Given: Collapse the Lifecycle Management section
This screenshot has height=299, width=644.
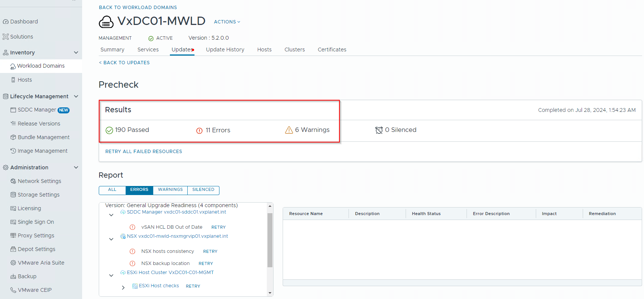Looking at the screenshot, I should point(76,96).
